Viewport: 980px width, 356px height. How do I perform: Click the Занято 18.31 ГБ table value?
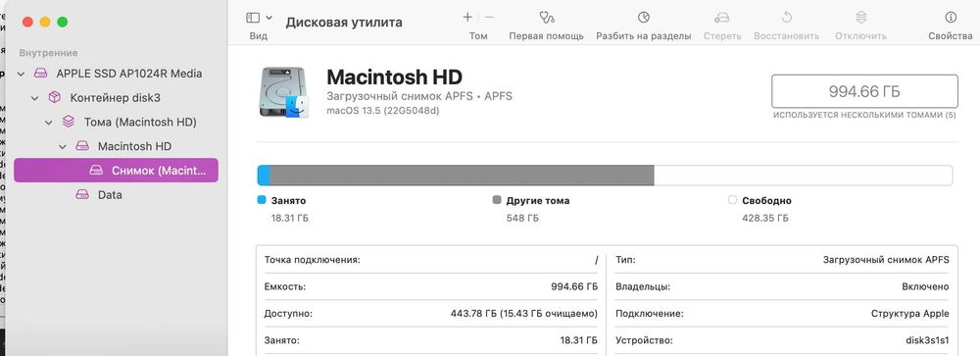[x=579, y=341]
